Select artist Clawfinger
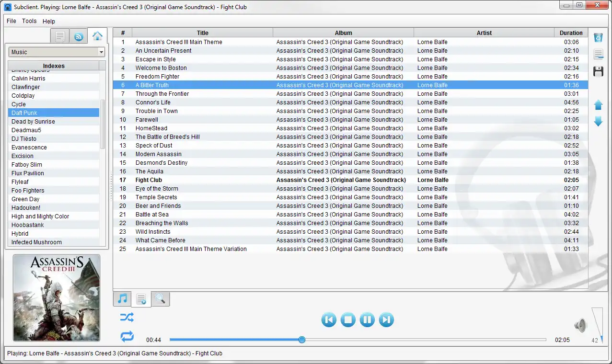This screenshot has width=612, height=364. coord(54,87)
